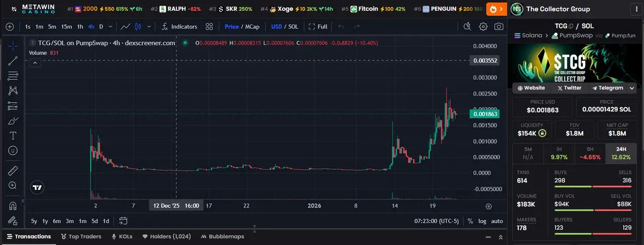Select the 15m timeframe

(67, 27)
